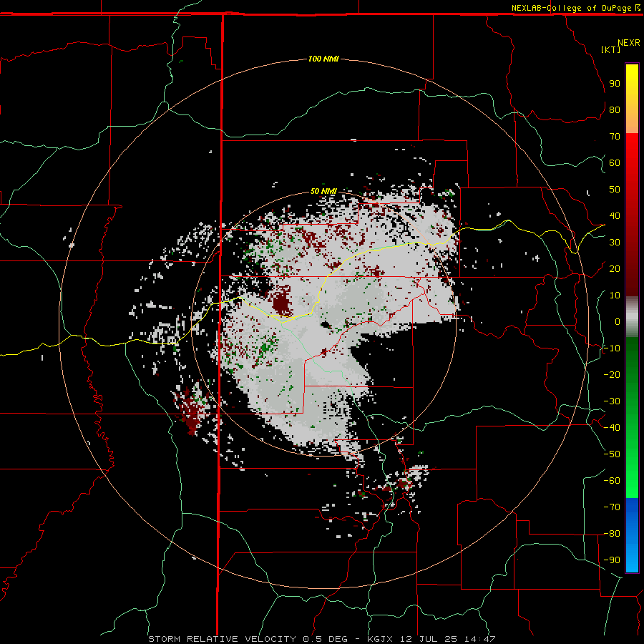This screenshot has width=644, height=644.
Task: Click the 50 NMI range ring label
Action: 323,191
